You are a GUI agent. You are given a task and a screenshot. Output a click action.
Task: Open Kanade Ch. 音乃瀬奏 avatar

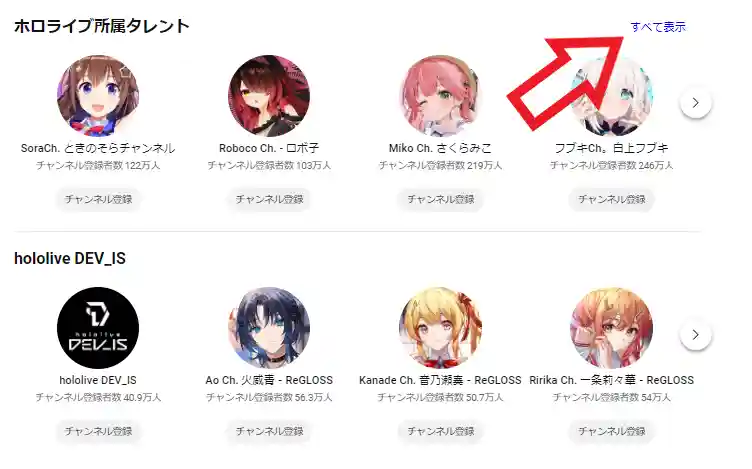[440, 328]
